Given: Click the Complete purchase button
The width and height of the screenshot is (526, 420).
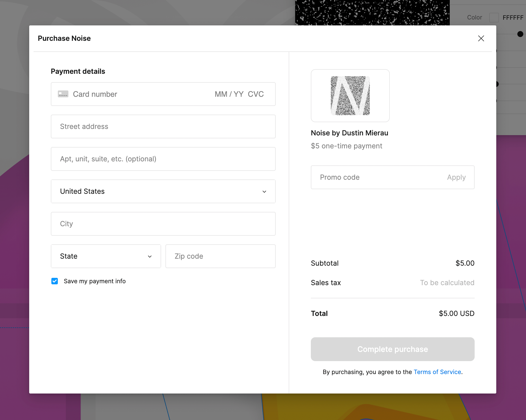Looking at the screenshot, I should [x=392, y=349].
